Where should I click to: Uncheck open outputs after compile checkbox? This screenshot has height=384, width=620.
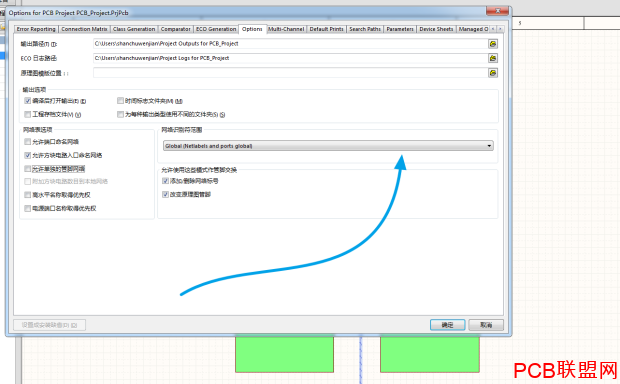tap(27, 101)
